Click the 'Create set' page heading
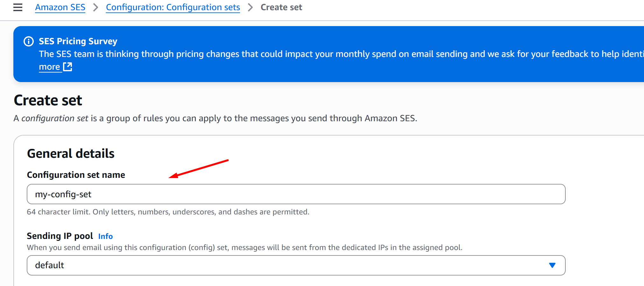 pyautogui.click(x=48, y=101)
